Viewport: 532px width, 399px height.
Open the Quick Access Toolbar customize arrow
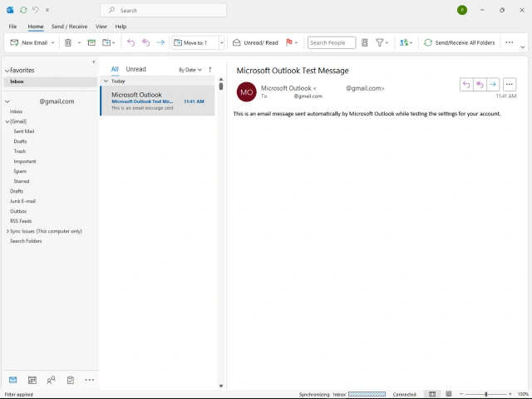[47, 10]
